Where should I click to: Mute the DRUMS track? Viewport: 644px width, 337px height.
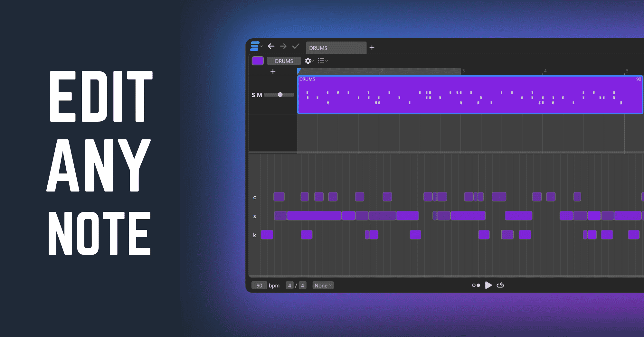(x=259, y=95)
